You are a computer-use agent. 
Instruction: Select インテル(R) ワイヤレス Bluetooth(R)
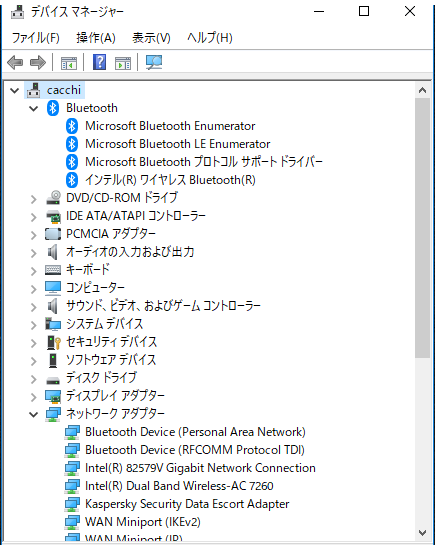tap(170, 180)
